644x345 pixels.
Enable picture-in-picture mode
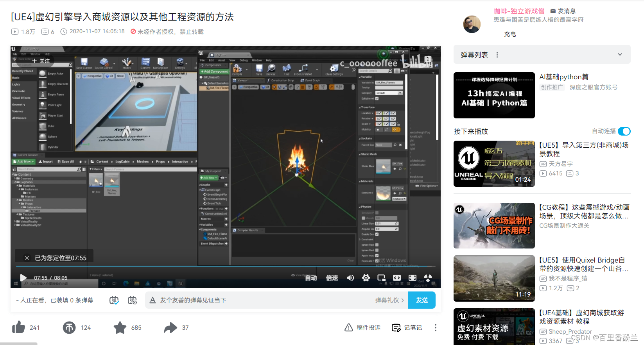[381, 278]
